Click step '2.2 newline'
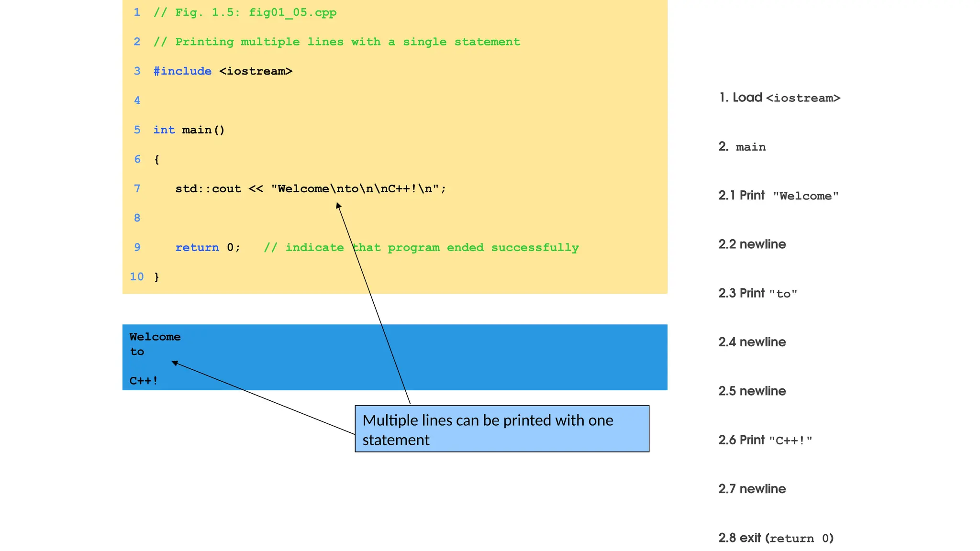The height and width of the screenshot is (551, 980). coord(752,244)
